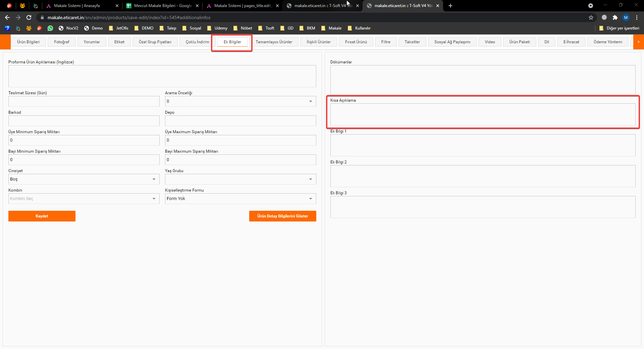Expand the Cinsiyet dropdown
The width and height of the screenshot is (644, 349).
(x=84, y=179)
